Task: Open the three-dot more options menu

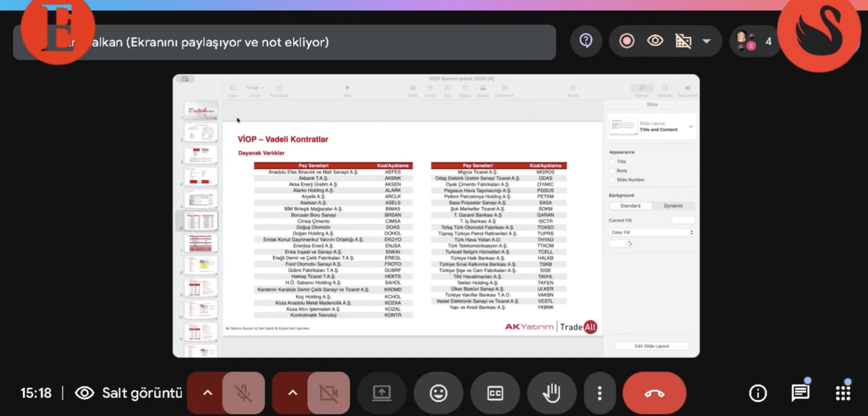Action: click(x=599, y=393)
